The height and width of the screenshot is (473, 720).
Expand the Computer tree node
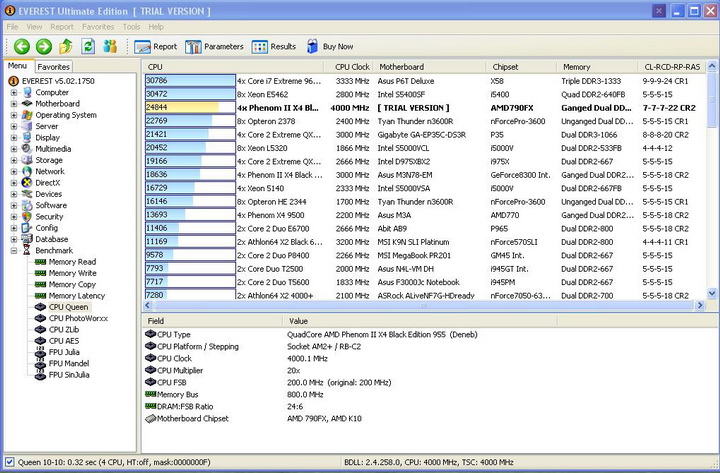coord(14,92)
